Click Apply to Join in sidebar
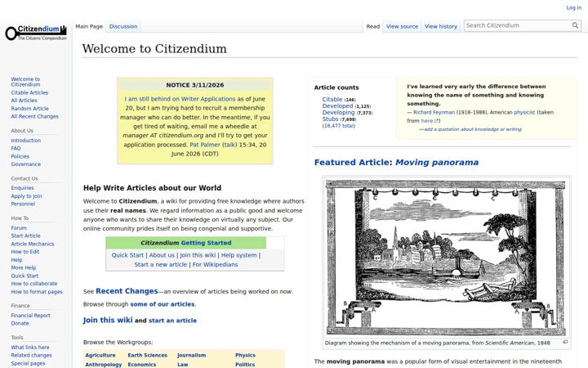The height and width of the screenshot is (368, 588). [26, 196]
